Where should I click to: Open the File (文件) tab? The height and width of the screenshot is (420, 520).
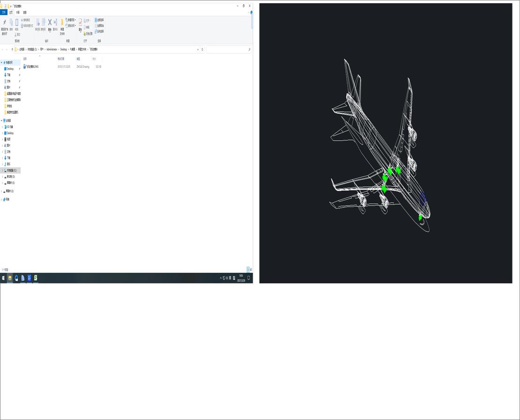[x=4, y=12]
